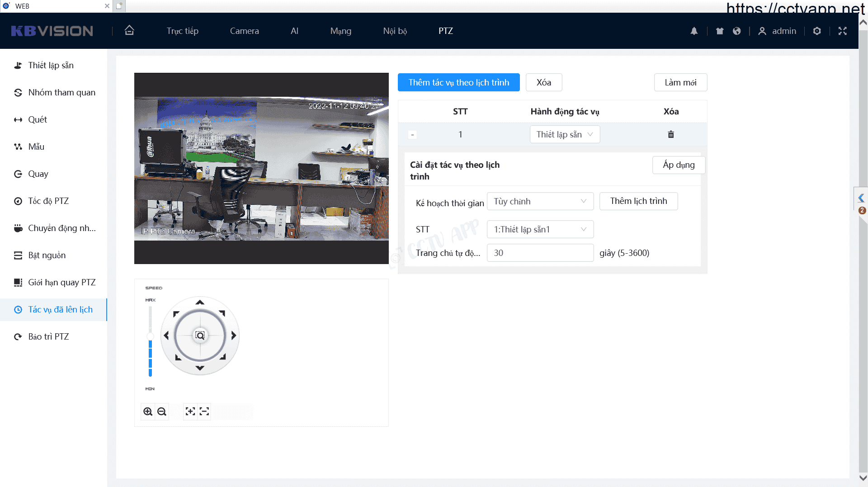Adjust the PTZ speed slider

pyautogui.click(x=151, y=336)
